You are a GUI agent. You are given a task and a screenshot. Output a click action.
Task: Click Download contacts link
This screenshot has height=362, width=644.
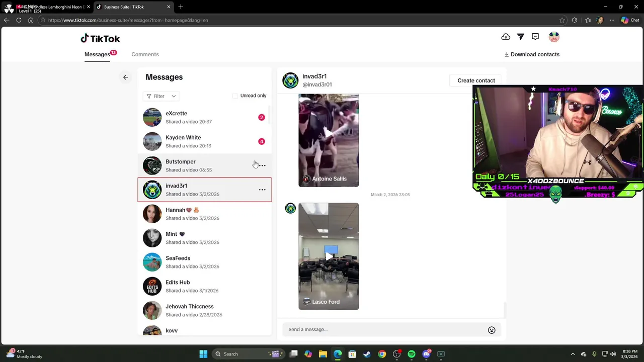(x=532, y=54)
